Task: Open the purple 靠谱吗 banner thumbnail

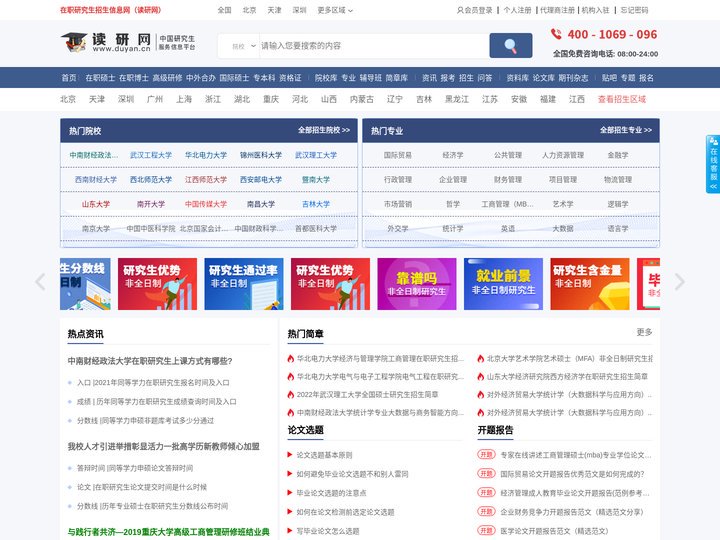Action: [x=417, y=284]
